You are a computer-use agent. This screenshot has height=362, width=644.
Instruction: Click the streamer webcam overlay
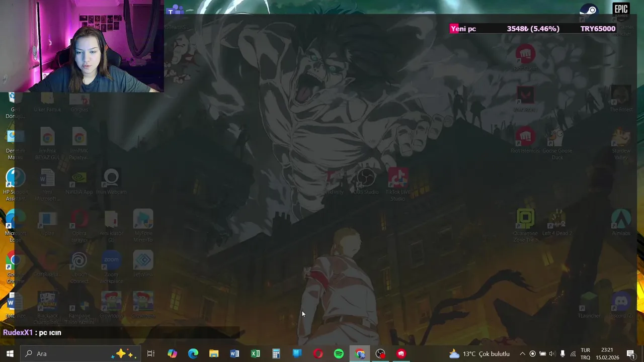click(82, 46)
